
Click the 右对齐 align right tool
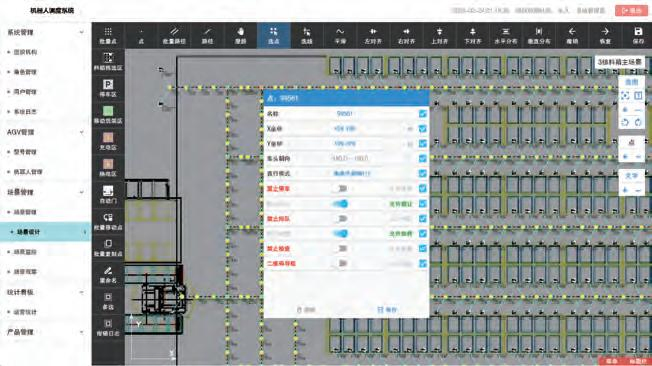click(x=406, y=36)
